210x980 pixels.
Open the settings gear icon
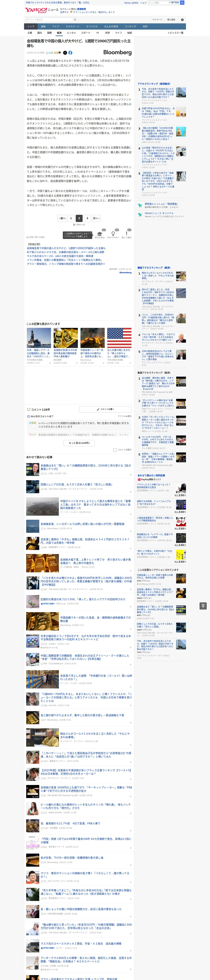(182, 20)
